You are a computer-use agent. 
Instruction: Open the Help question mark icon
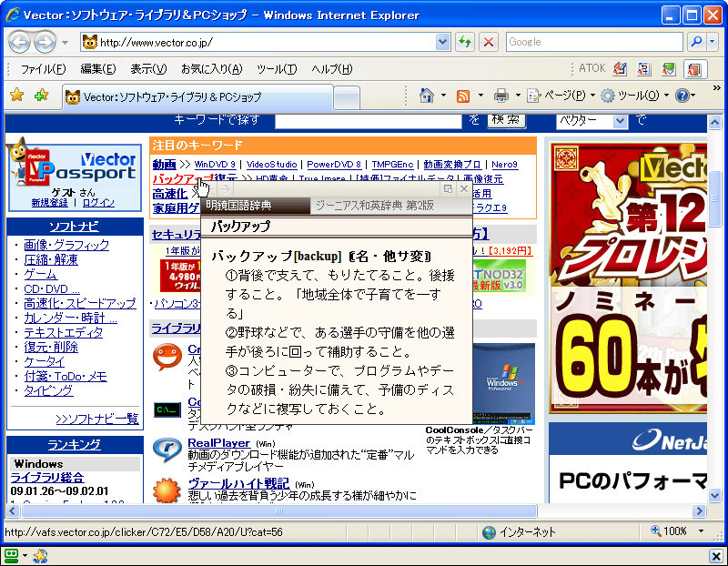(682, 96)
